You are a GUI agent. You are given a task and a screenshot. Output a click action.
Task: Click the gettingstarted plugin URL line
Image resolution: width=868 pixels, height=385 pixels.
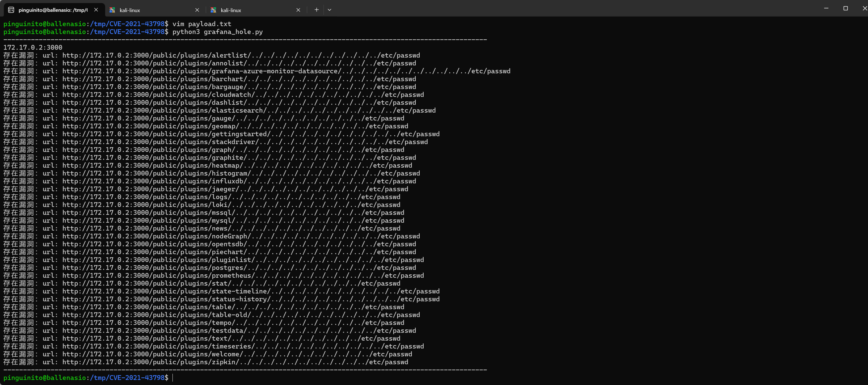pos(221,134)
